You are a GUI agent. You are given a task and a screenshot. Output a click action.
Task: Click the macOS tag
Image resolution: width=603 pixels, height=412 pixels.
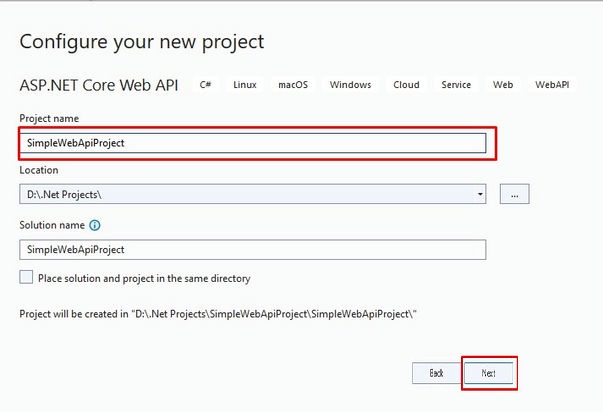click(x=293, y=85)
